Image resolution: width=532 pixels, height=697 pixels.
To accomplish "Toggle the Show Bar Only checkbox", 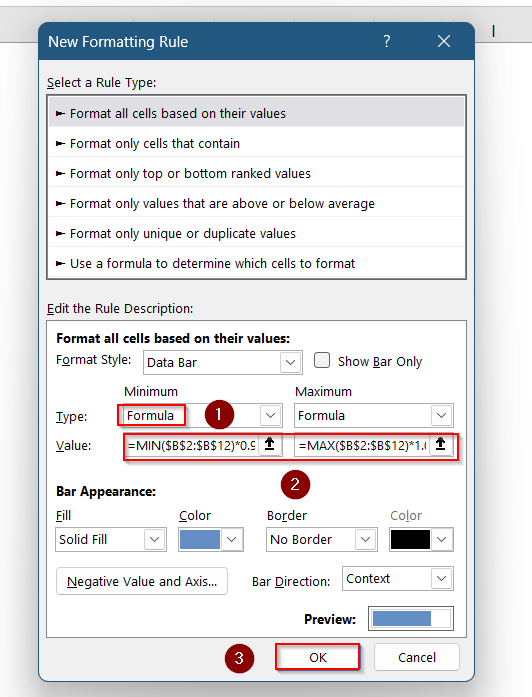I will pos(321,360).
